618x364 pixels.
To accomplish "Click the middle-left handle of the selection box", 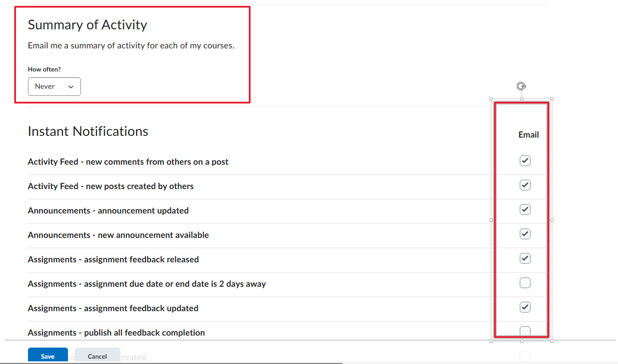I will (491, 220).
